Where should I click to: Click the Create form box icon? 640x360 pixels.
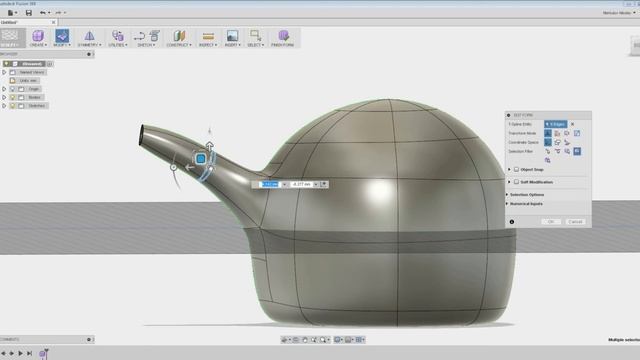[38, 36]
